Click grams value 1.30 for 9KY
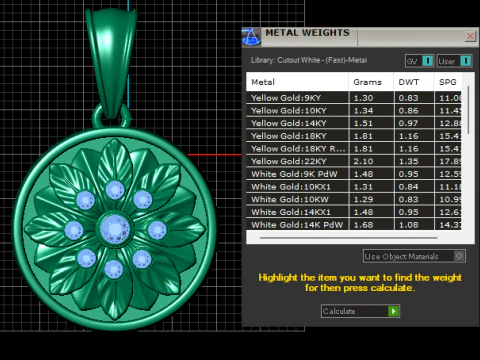 pyautogui.click(x=363, y=98)
